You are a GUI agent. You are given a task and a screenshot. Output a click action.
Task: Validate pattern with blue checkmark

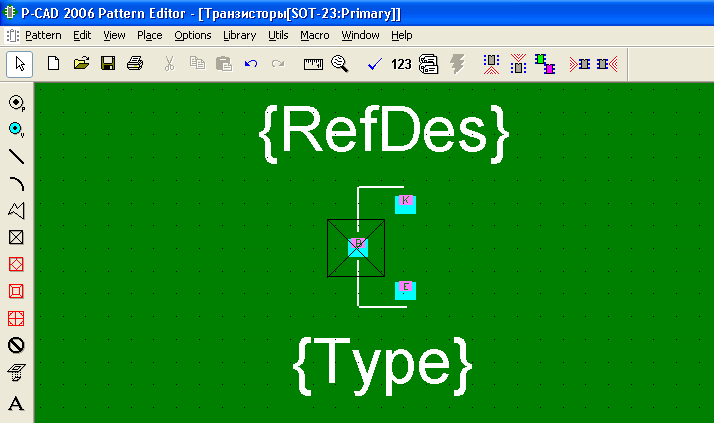coord(374,64)
